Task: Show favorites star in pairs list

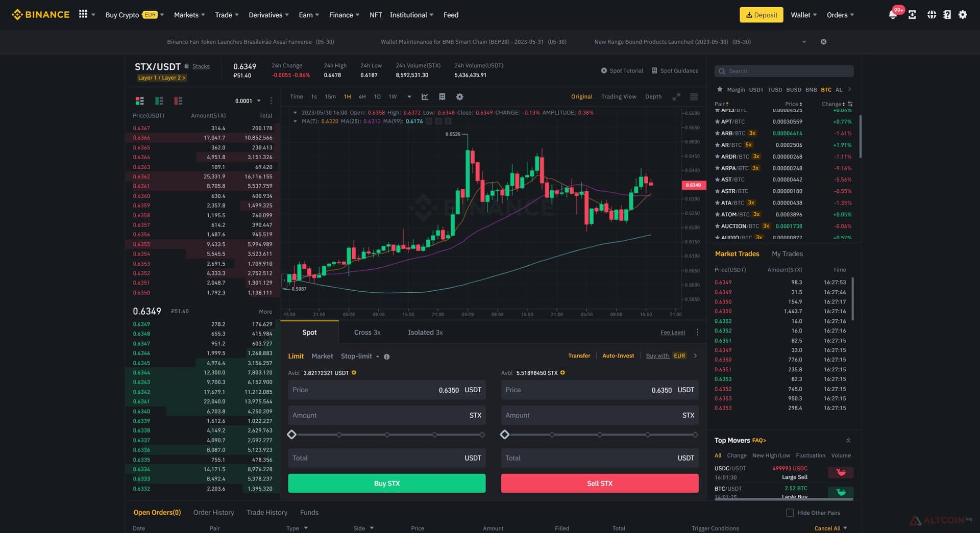Action: (720, 89)
